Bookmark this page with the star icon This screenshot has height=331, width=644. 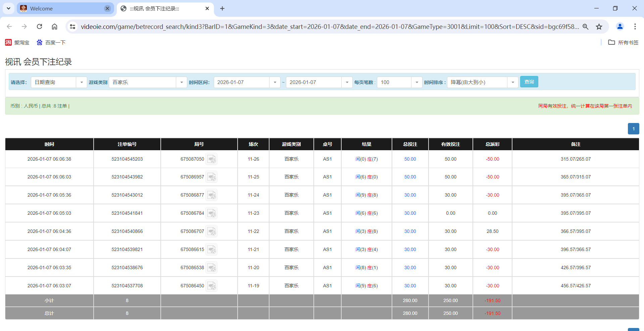(599, 27)
